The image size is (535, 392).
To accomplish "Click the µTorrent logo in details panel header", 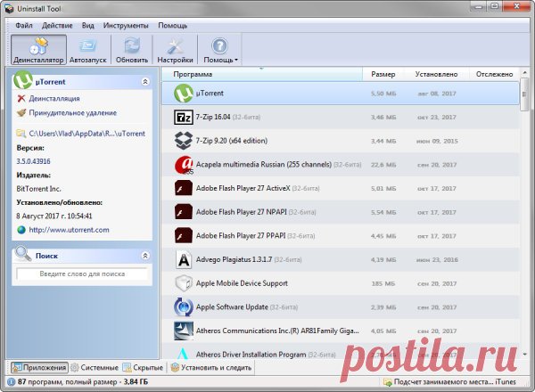I will (23, 80).
